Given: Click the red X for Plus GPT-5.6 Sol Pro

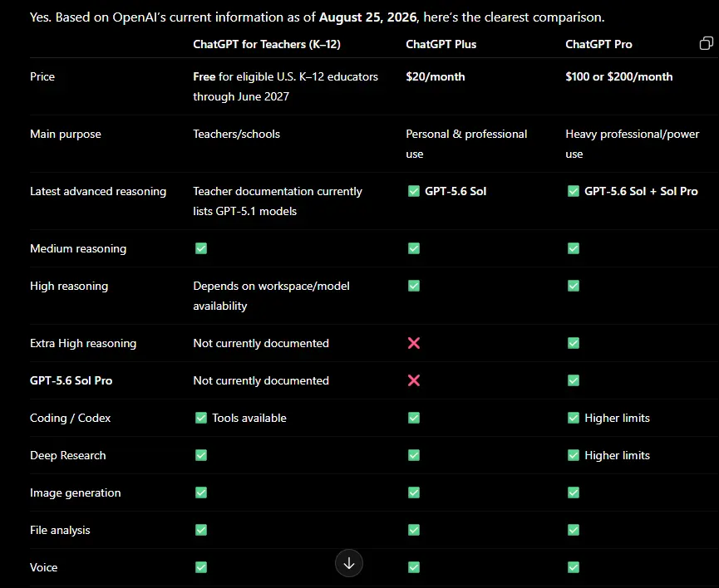Looking at the screenshot, I should [x=414, y=380].
